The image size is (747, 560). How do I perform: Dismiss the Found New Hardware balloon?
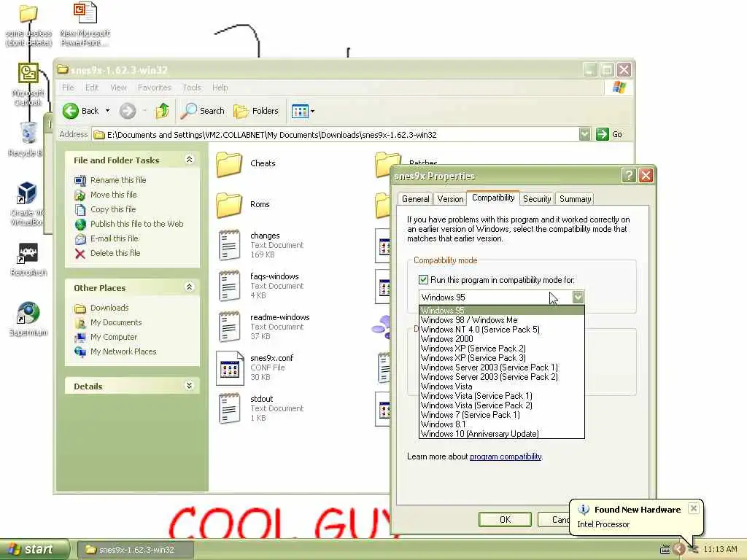pos(694,508)
